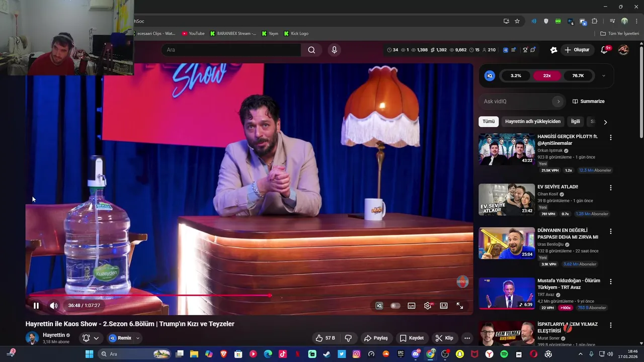Select the İlgili filter chip
The image size is (644, 362).
coord(576,122)
